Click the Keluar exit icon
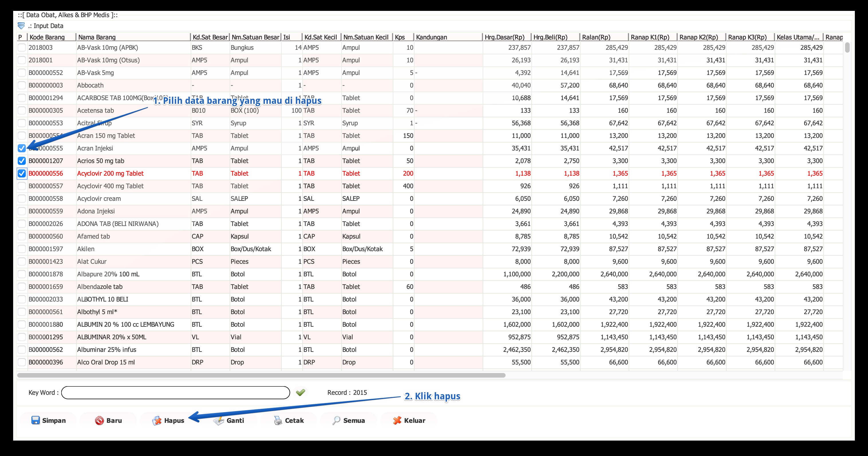Viewport: 868px width, 456px height. [x=397, y=420]
